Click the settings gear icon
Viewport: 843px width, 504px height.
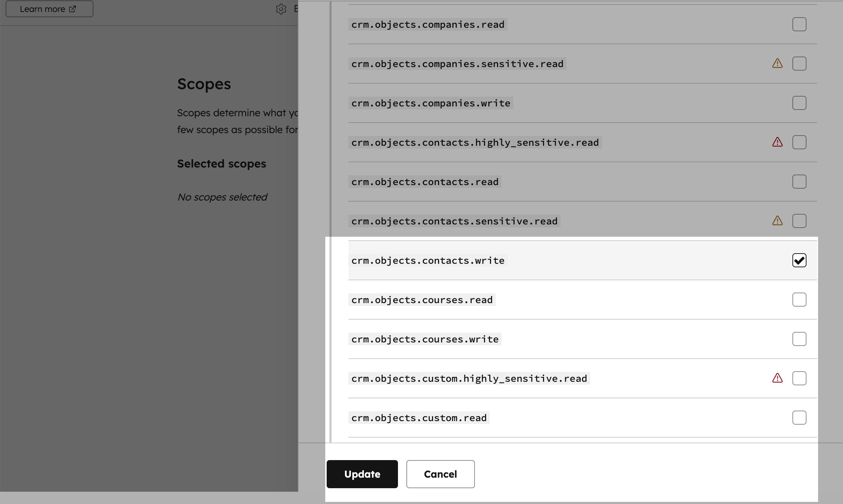tap(281, 9)
